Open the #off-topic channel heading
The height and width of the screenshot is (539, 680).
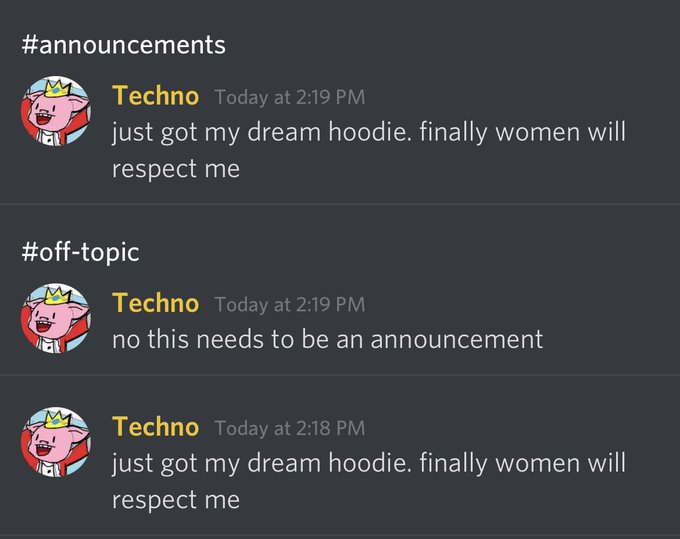click(x=81, y=252)
